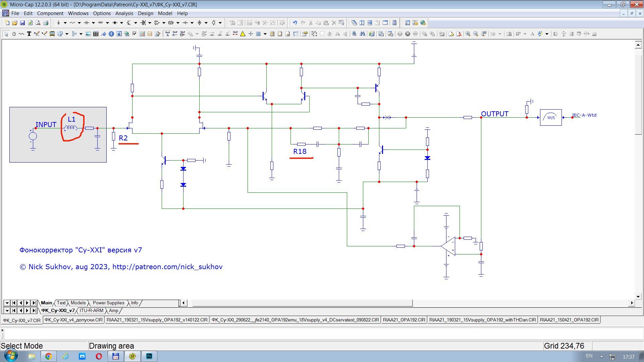This screenshot has height=362, width=644.
Task: Click the Info mode icon
Action: coord(111,34)
